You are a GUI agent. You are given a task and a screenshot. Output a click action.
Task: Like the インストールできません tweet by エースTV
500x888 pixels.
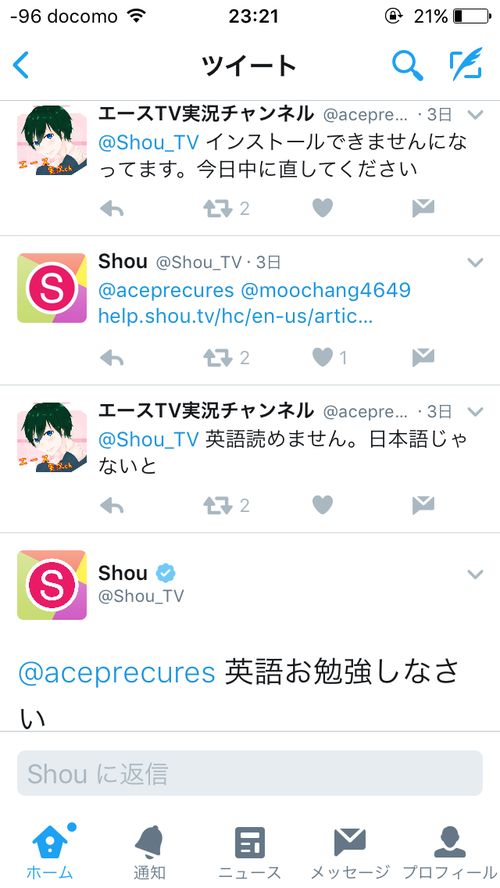(323, 209)
